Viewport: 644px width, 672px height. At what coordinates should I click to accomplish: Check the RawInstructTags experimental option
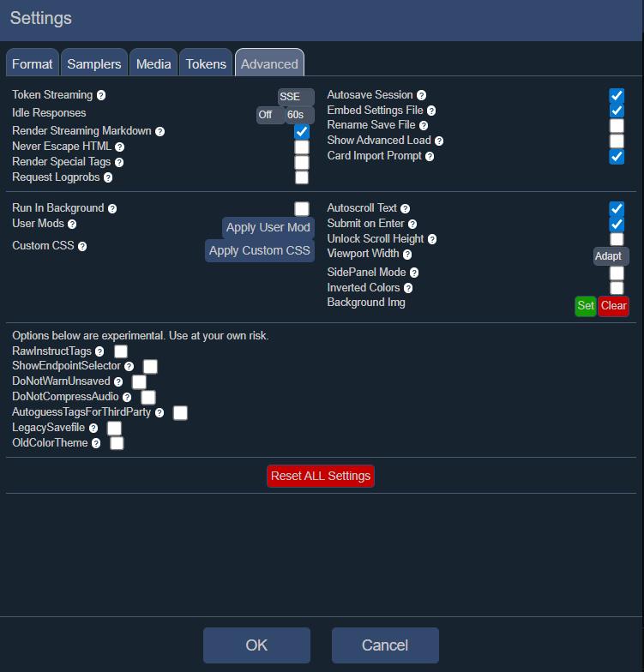(x=121, y=351)
